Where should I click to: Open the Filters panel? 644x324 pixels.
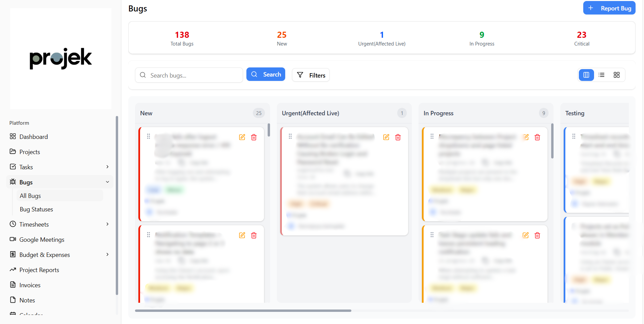coord(311,75)
